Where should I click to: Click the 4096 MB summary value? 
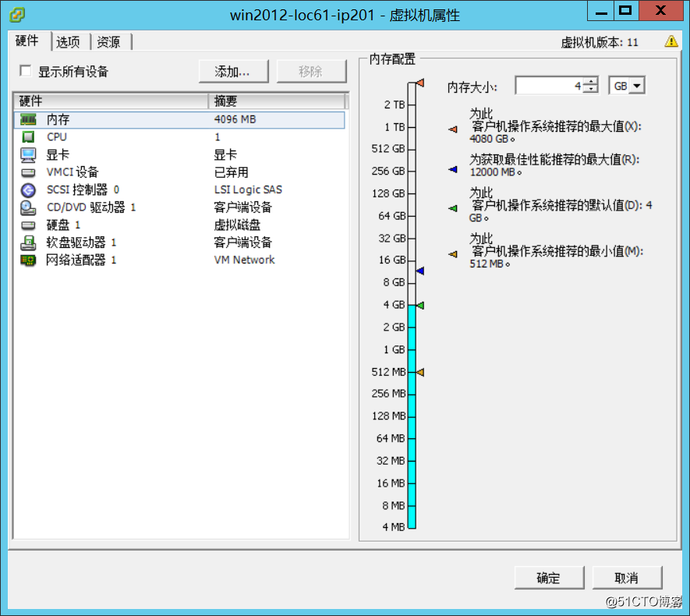coord(235,119)
